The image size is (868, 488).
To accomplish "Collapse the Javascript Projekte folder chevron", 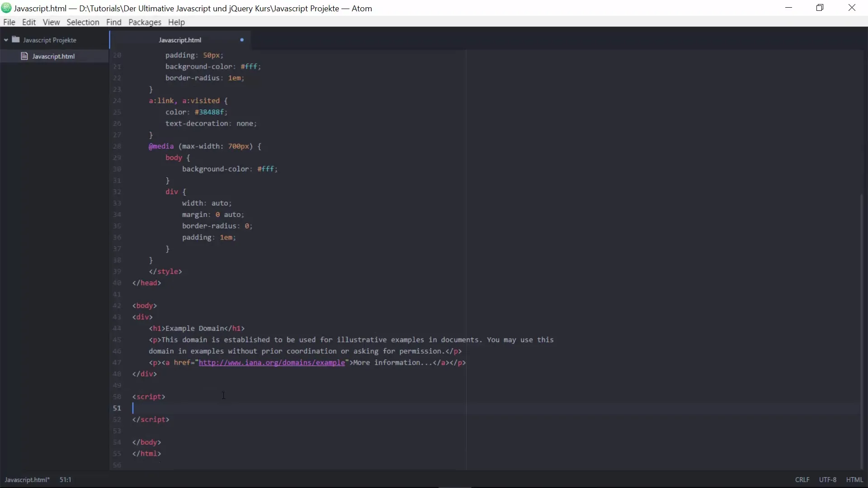I will click(6, 40).
